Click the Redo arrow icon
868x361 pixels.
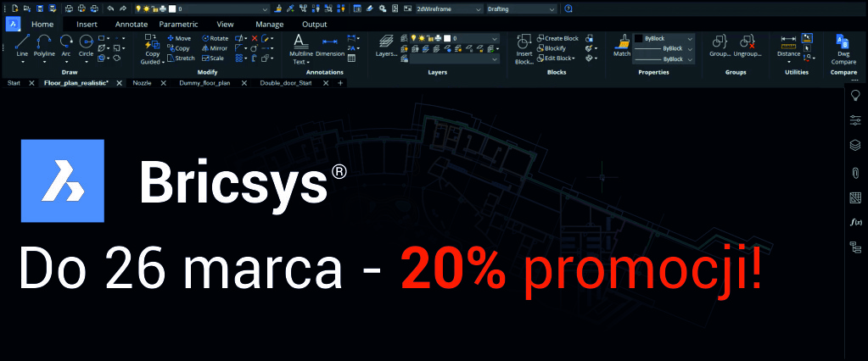(122, 8)
